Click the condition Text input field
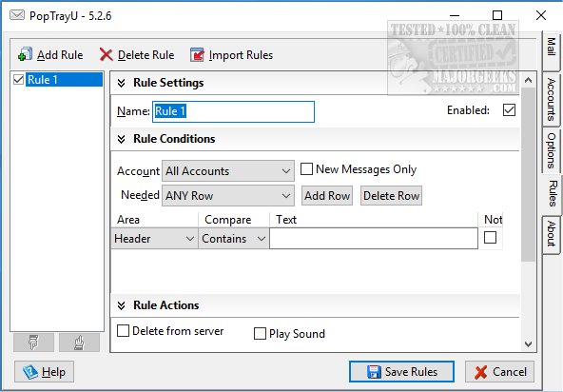Image resolution: width=563 pixels, height=392 pixels. pos(374,238)
